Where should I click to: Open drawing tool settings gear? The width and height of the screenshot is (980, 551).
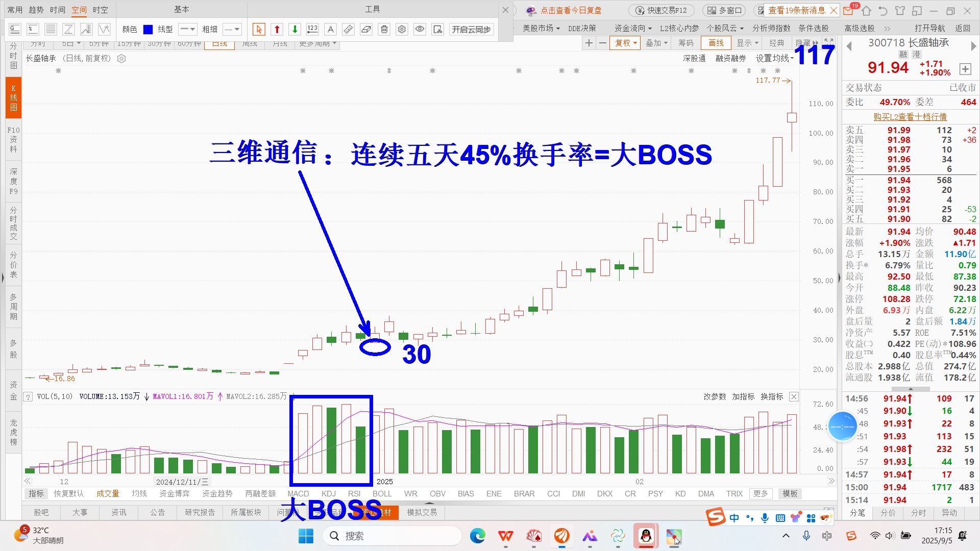pos(402,29)
